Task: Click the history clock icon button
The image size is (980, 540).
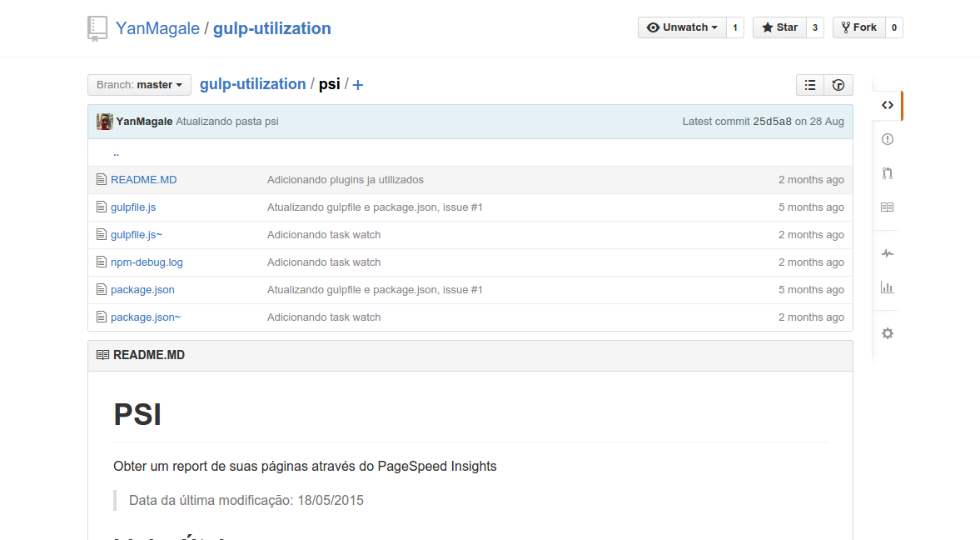Action: click(x=838, y=85)
